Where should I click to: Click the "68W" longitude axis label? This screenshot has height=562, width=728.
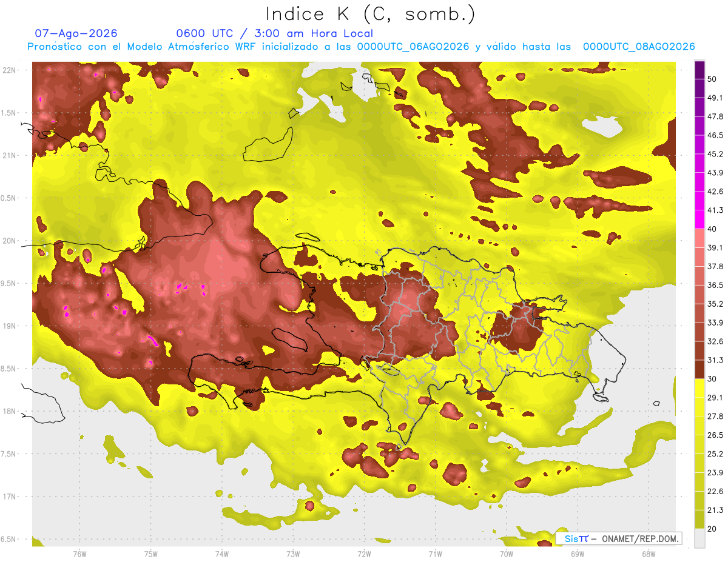click(x=649, y=555)
